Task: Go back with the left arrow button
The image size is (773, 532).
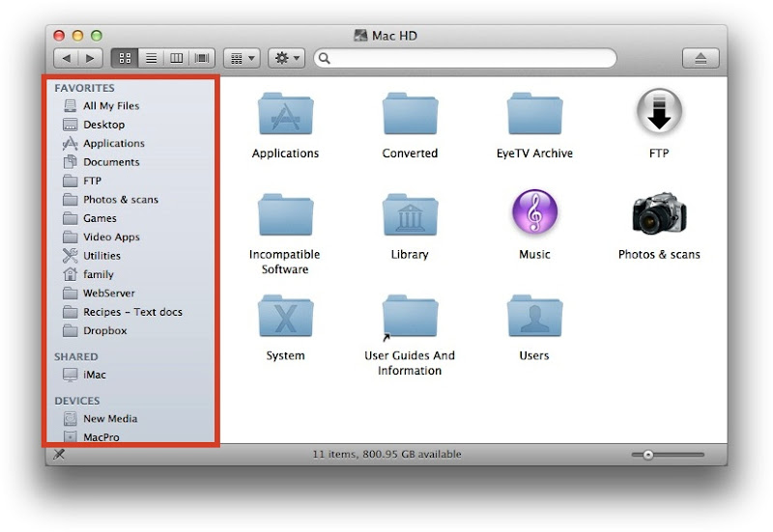Action: click(x=66, y=58)
